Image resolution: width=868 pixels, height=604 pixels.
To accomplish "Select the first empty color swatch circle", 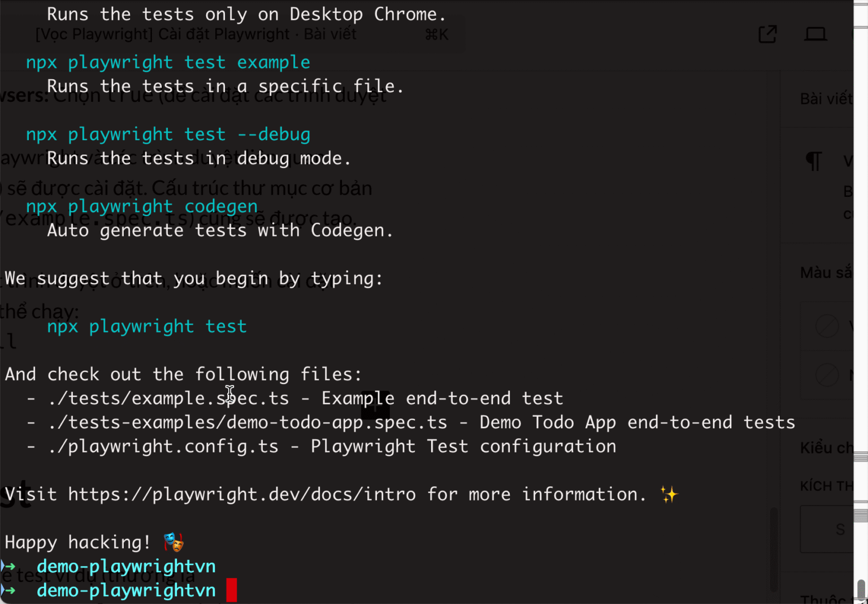I will (827, 326).
